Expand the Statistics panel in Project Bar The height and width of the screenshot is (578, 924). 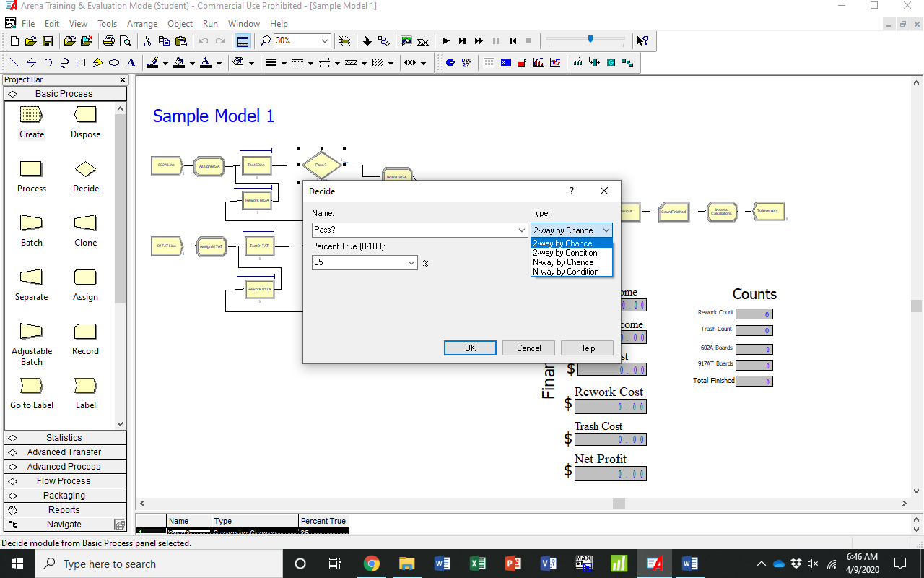[x=65, y=437]
